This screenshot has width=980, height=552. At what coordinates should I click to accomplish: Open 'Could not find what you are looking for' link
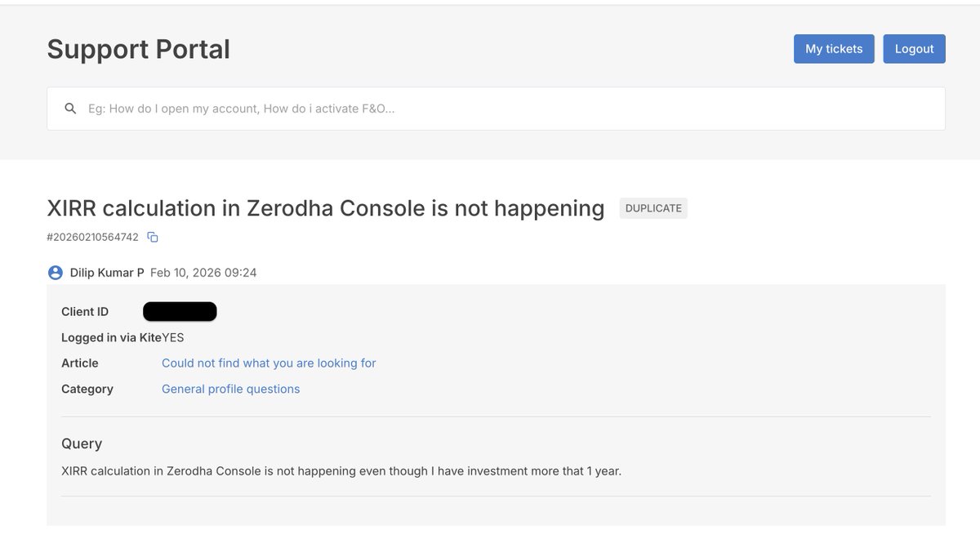pos(269,363)
